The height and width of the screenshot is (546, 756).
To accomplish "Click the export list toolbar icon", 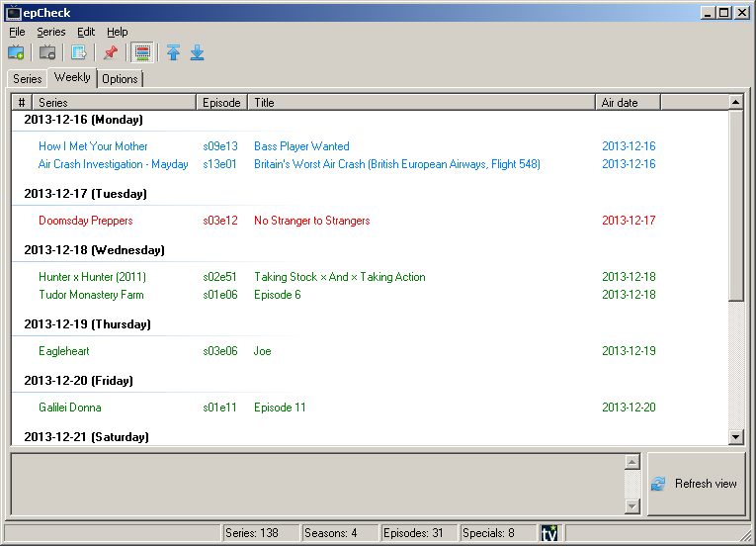I will point(79,52).
